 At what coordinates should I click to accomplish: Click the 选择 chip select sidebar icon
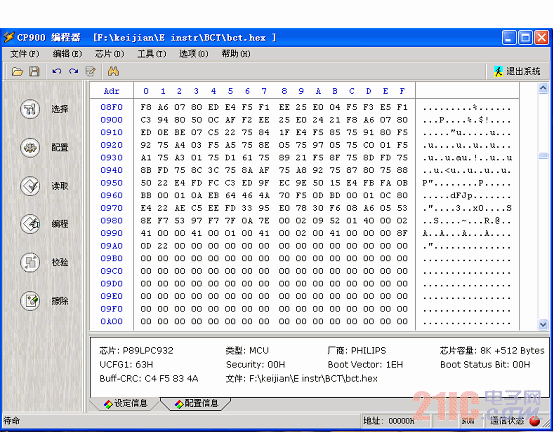pyautogui.click(x=30, y=109)
